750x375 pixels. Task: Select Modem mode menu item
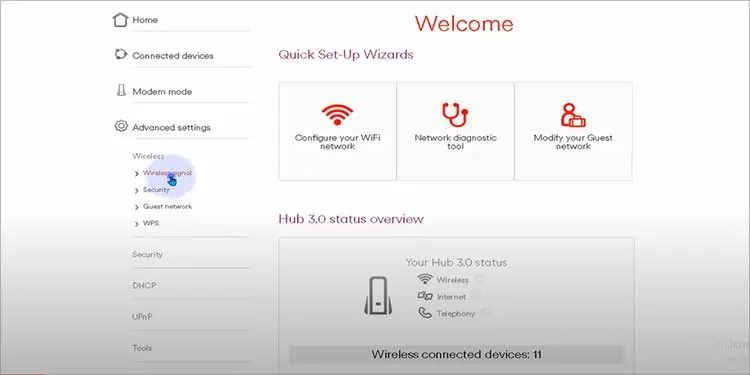click(162, 92)
